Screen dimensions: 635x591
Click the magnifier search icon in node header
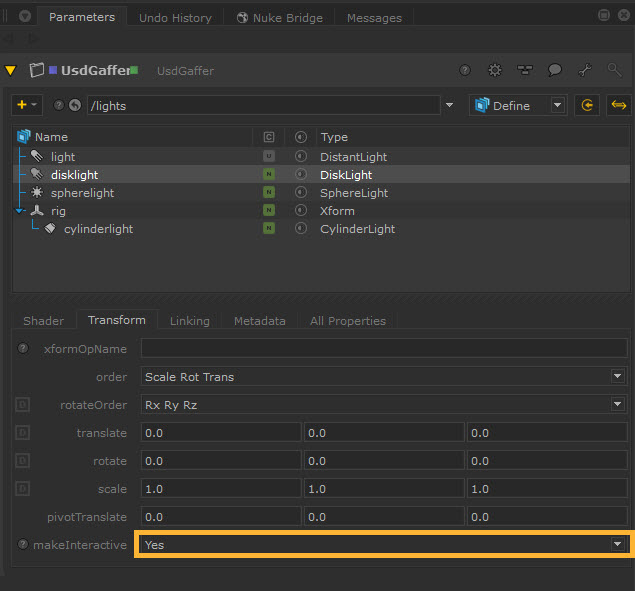coord(614,71)
